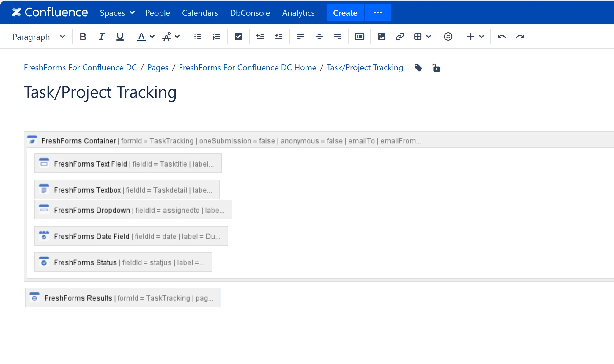Open the Spaces menu
The image size is (614, 364).
pyautogui.click(x=117, y=13)
